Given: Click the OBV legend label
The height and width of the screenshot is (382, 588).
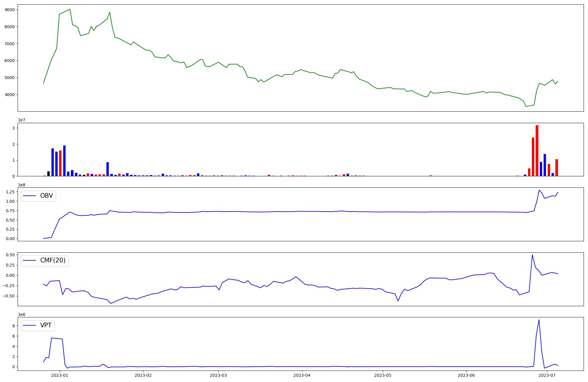Looking at the screenshot, I should click(x=46, y=196).
